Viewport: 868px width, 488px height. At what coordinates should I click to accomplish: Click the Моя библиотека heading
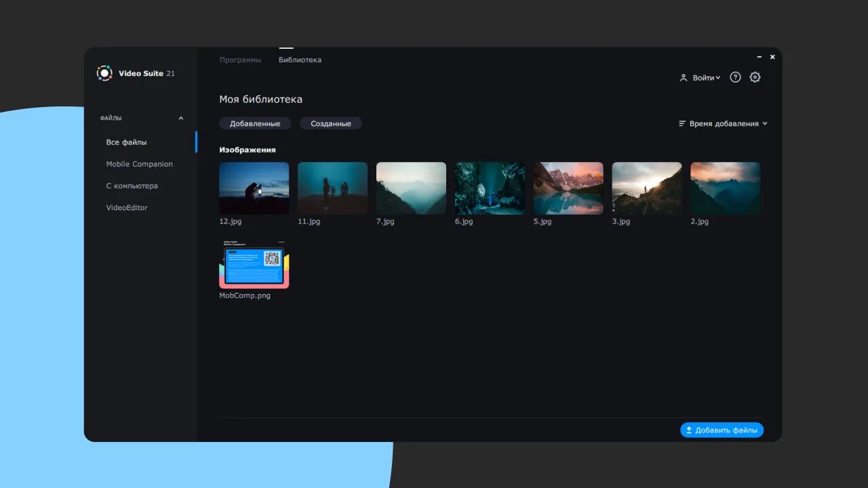261,100
